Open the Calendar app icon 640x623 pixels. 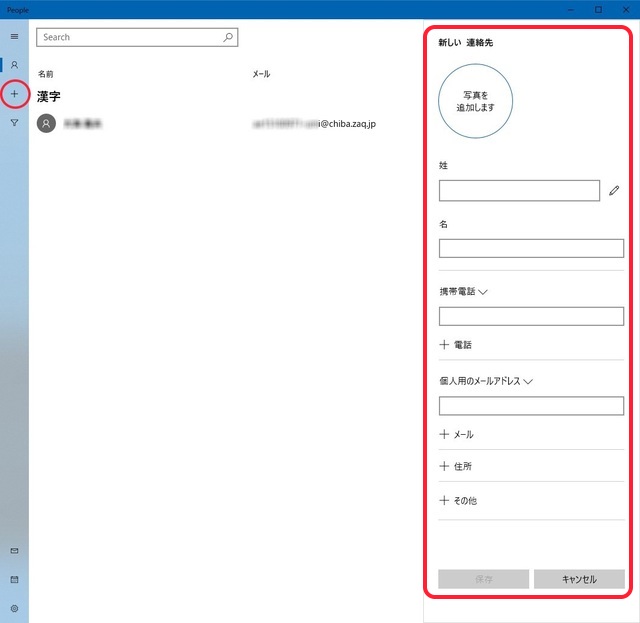14,580
